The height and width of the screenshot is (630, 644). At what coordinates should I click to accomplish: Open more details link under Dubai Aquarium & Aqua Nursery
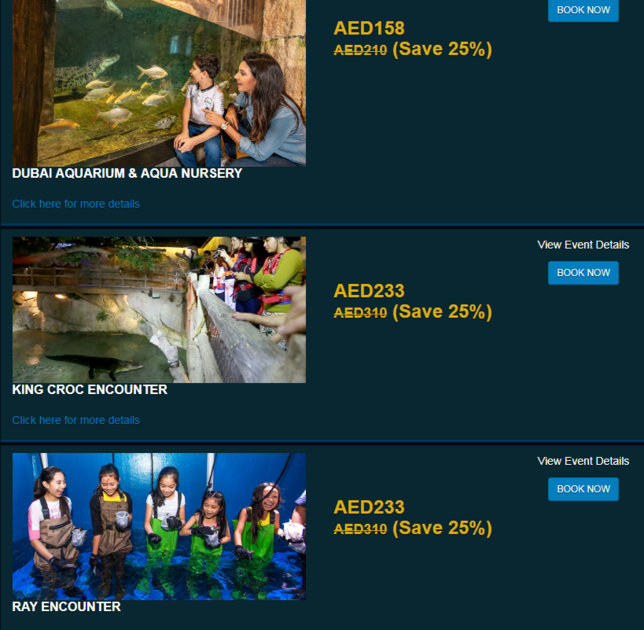click(76, 204)
